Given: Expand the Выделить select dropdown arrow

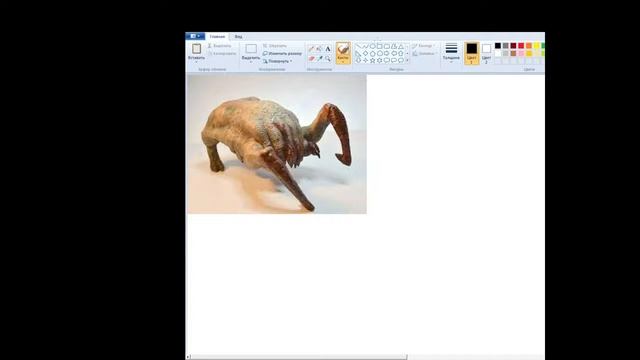Looking at the screenshot, I should point(251,62).
